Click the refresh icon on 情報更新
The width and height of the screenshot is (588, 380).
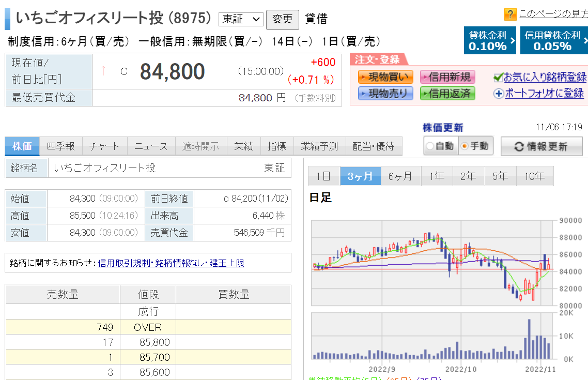pyautogui.click(x=519, y=146)
